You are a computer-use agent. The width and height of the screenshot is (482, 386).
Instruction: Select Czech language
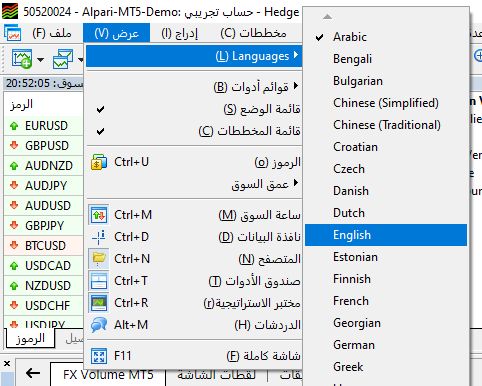[x=386, y=169]
